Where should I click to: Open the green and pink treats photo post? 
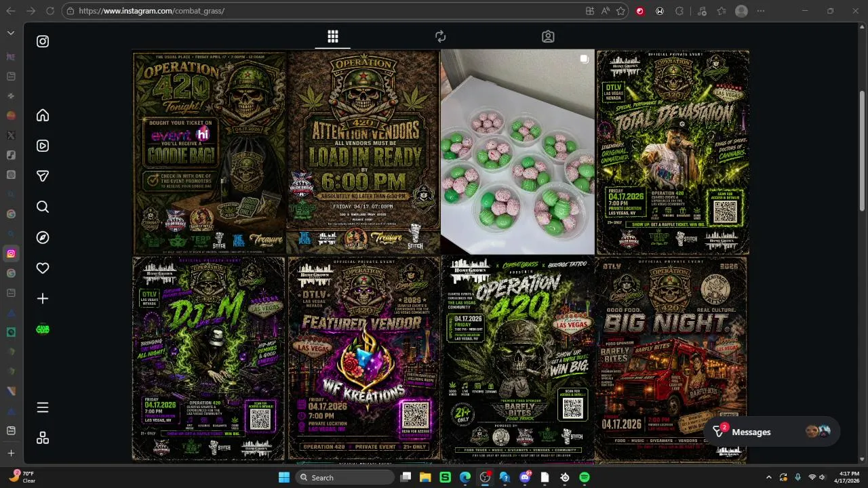tap(518, 152)
